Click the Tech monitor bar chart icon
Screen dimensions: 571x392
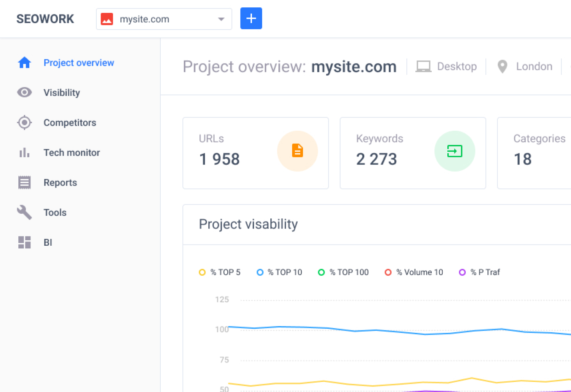click(24, 153)
